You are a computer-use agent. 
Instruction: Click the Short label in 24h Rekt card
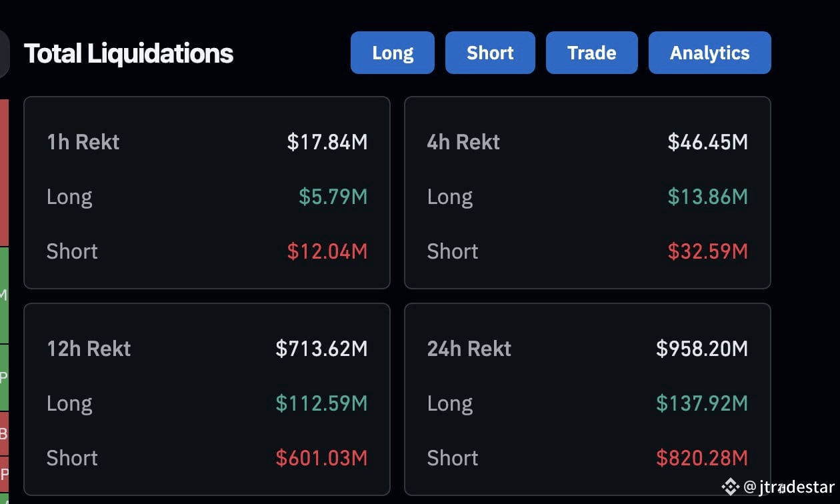(x=453, y=458)
